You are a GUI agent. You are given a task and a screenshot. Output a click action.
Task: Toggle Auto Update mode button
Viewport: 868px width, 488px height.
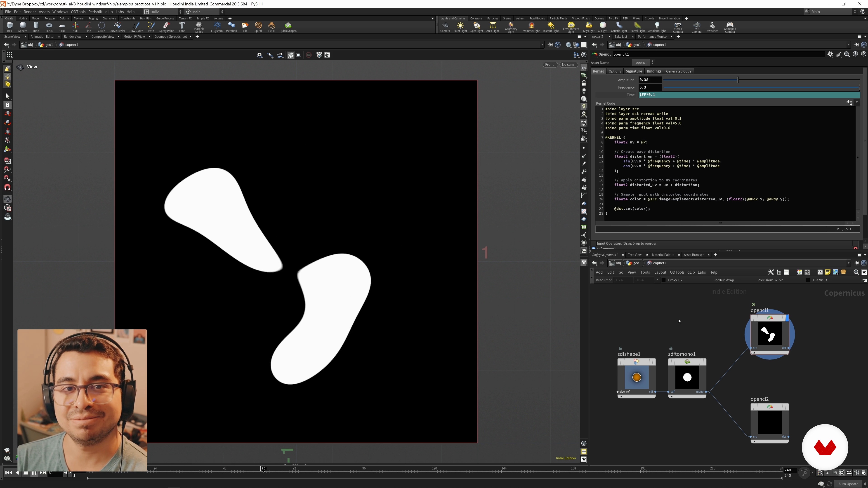(x=848, y=484)
